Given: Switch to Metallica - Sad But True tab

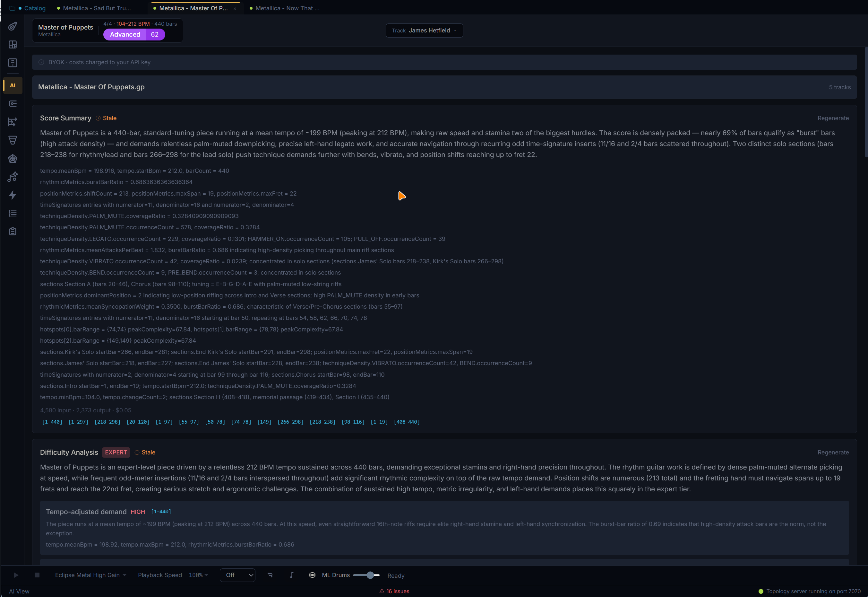Looking at the screenshot, I should click(x=94, y=8).
